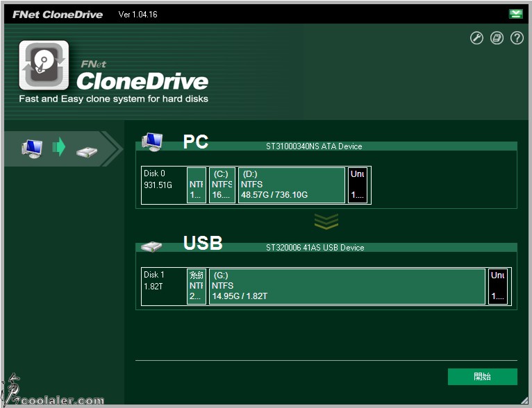Click the ST320006 41AS USB Device label
The width and height of the screenshot is (532, 408).
[x=315, y=248]
